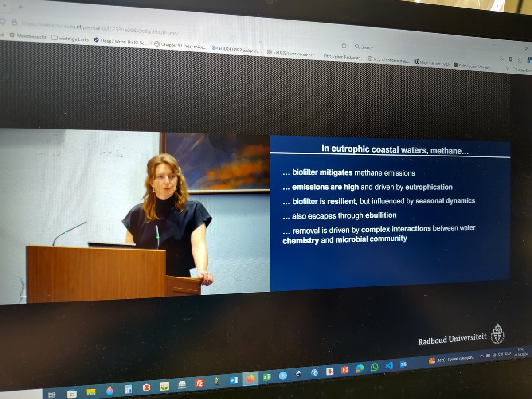The width and height of the screenshot is (532, 399).
Task: Open the DeepL Write bookmark
Action: pyautogui.click(x=120, y=41)
